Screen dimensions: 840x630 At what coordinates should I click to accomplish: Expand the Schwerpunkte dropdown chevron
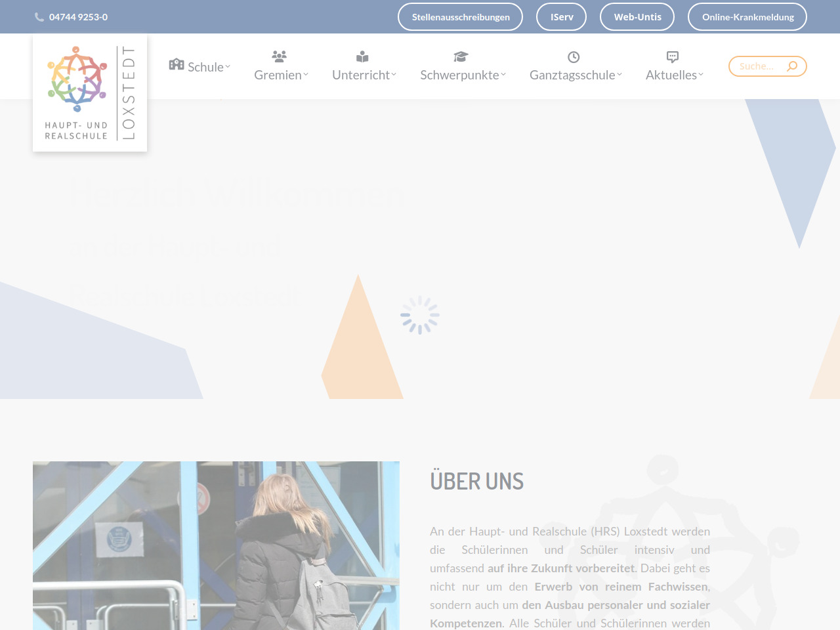[503, 75]
